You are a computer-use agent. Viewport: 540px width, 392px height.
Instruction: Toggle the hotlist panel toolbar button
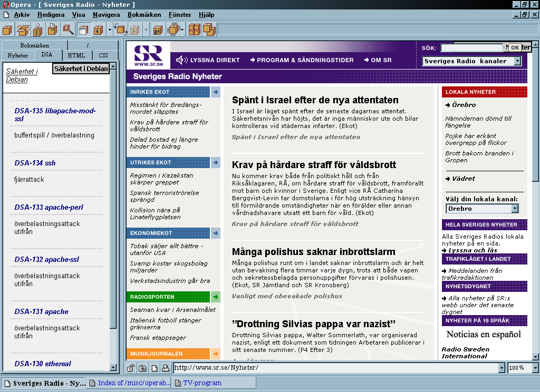84,30
